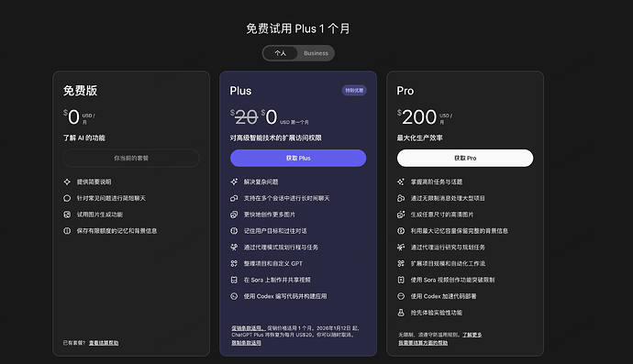633x364 pixels.
Task: Click the struck-through $20 price
Action: 244,117
